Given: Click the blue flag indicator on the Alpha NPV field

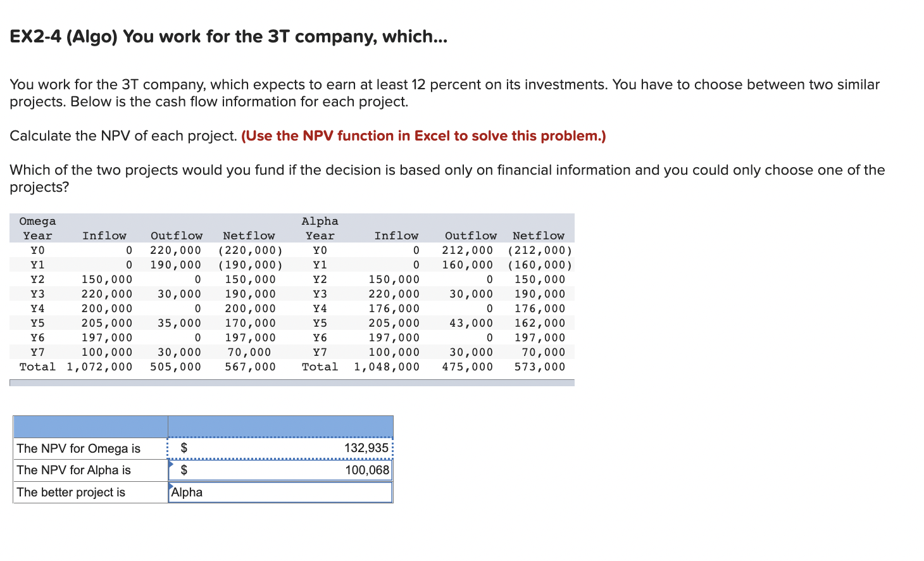Looking at the screenshot, I should point(171,465).
